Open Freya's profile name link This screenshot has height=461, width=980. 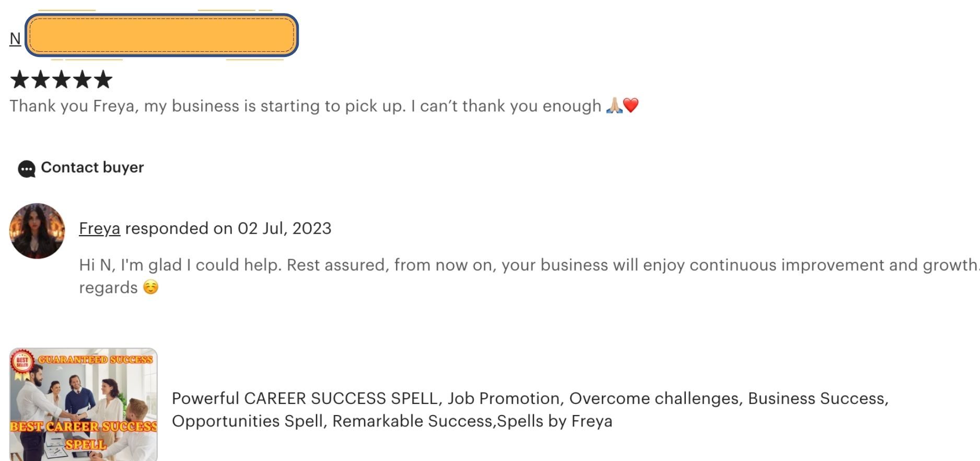click(x=99, y=228)
